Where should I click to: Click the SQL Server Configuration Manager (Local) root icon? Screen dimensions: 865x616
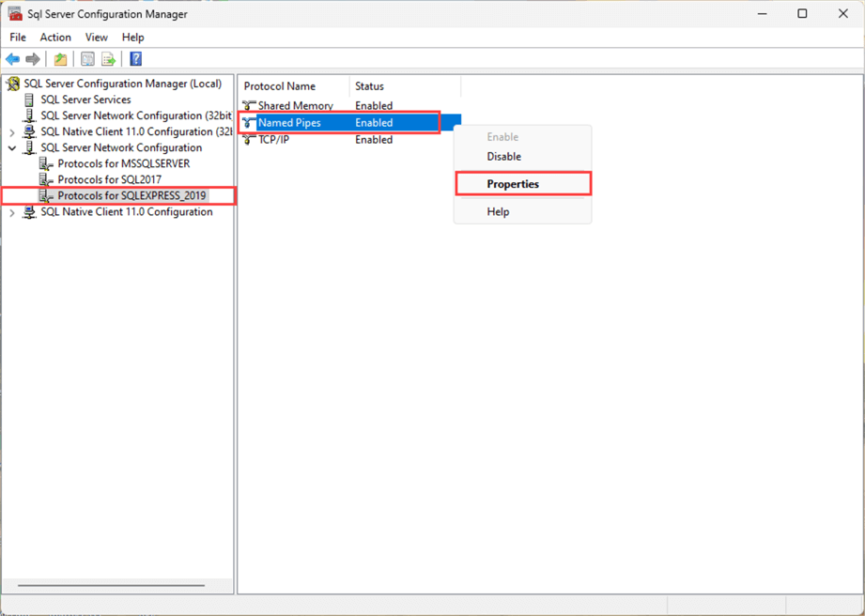[x=13, y=84]
